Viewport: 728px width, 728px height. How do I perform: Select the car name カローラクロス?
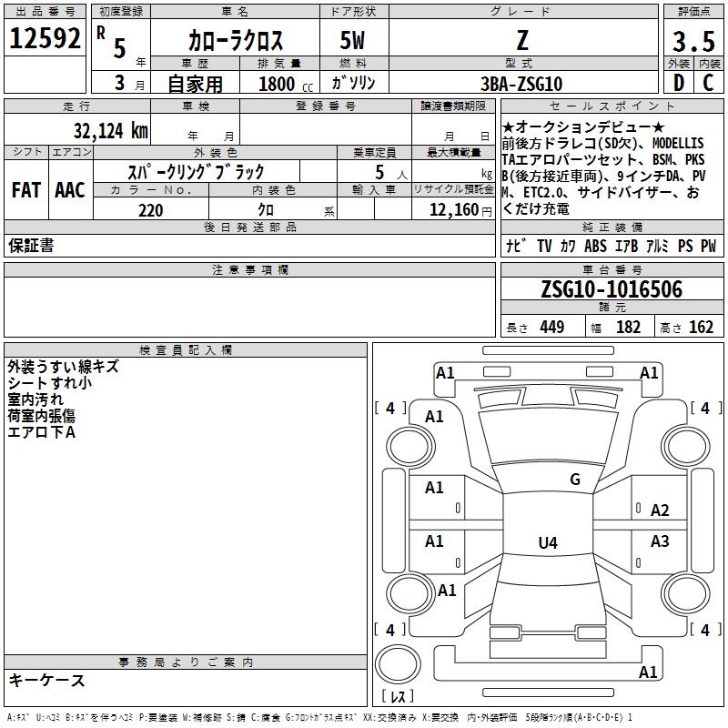pos(236,40)
